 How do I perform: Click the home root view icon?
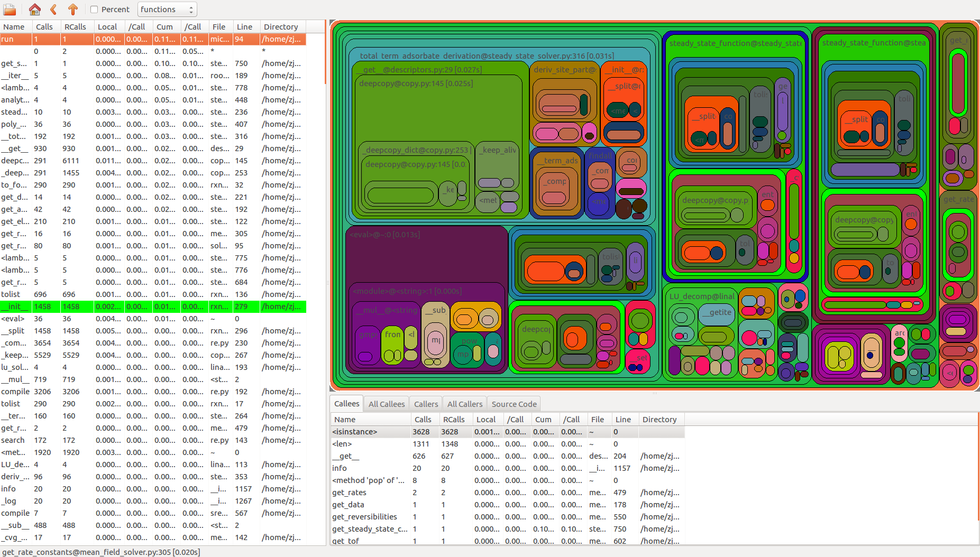[34, 10]
